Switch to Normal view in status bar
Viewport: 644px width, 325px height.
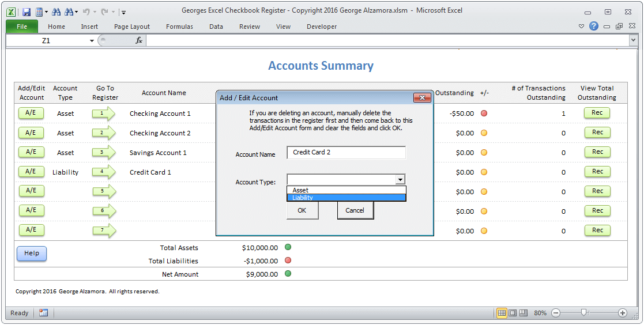point(502,313)
